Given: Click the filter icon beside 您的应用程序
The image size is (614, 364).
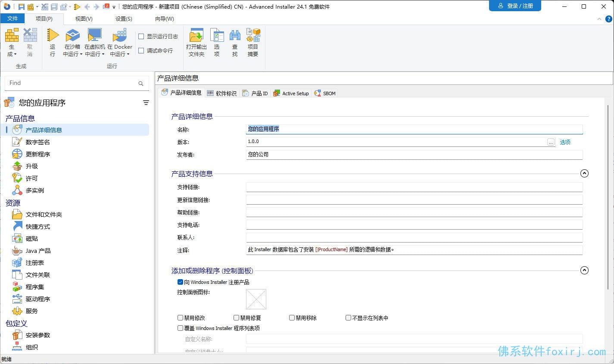Looking at the screenshot, I should 146,103.
